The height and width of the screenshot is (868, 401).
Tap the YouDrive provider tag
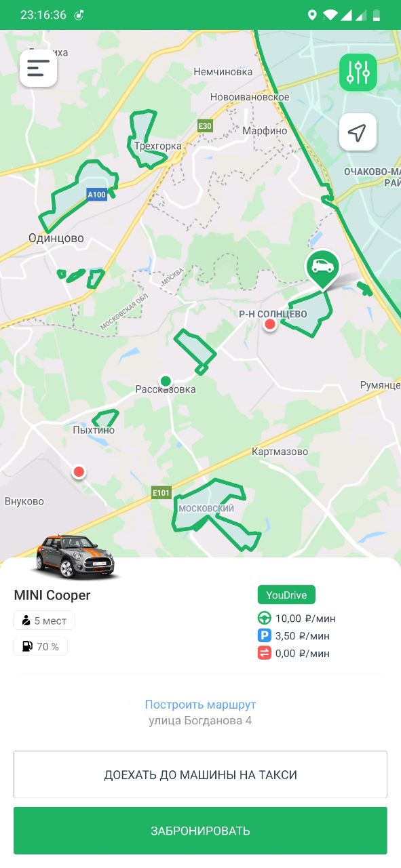[286, 595]
